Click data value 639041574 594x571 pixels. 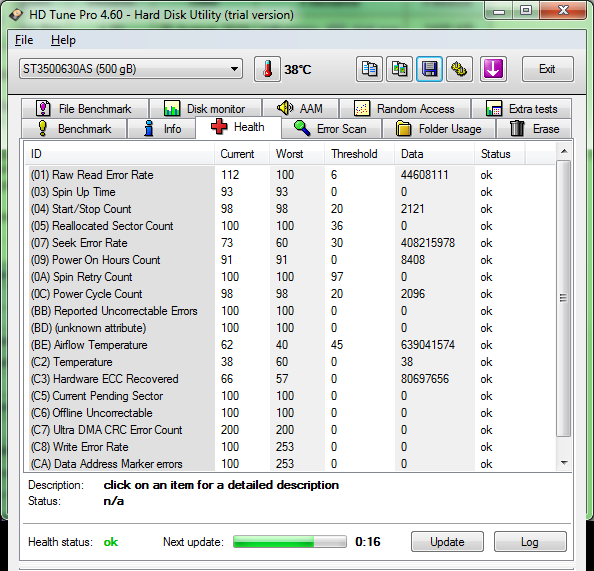pos(428,345)
